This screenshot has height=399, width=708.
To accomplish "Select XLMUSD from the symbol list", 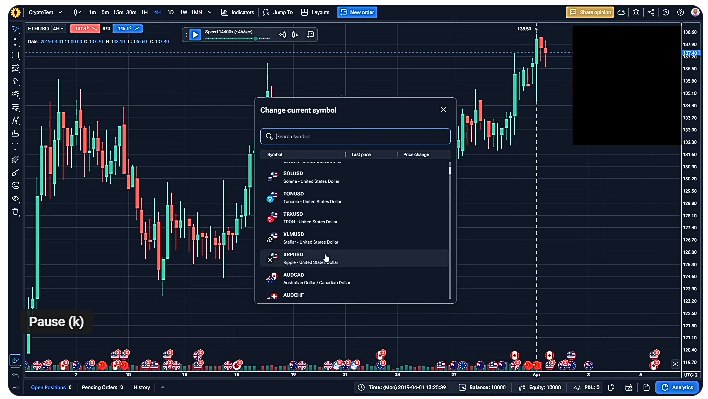I will tap(354, 238).
